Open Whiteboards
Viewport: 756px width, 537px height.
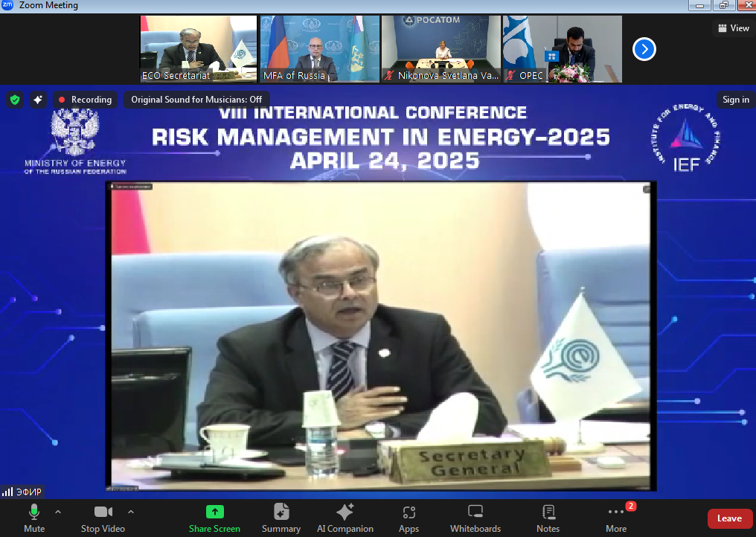[475, 518]
